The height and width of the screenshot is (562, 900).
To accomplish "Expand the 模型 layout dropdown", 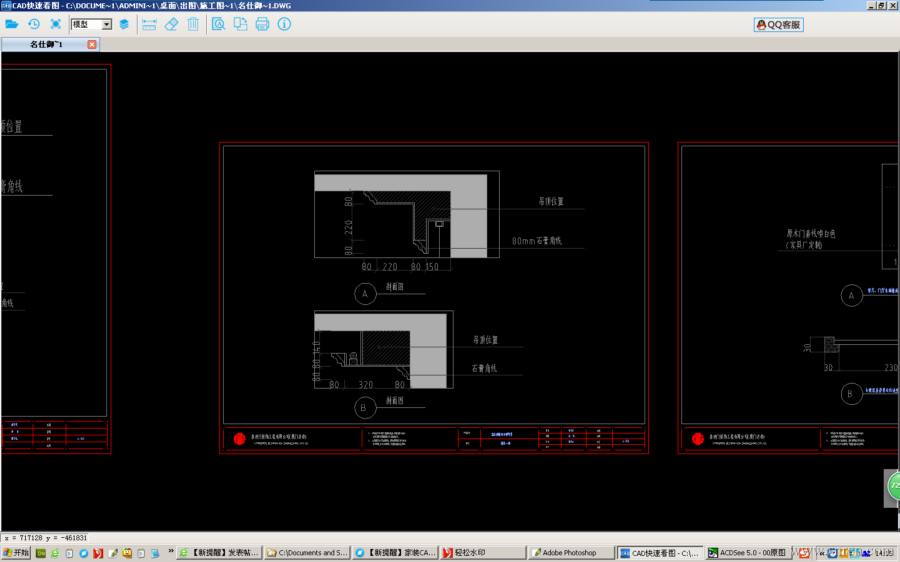I will [x=107, y=24].
